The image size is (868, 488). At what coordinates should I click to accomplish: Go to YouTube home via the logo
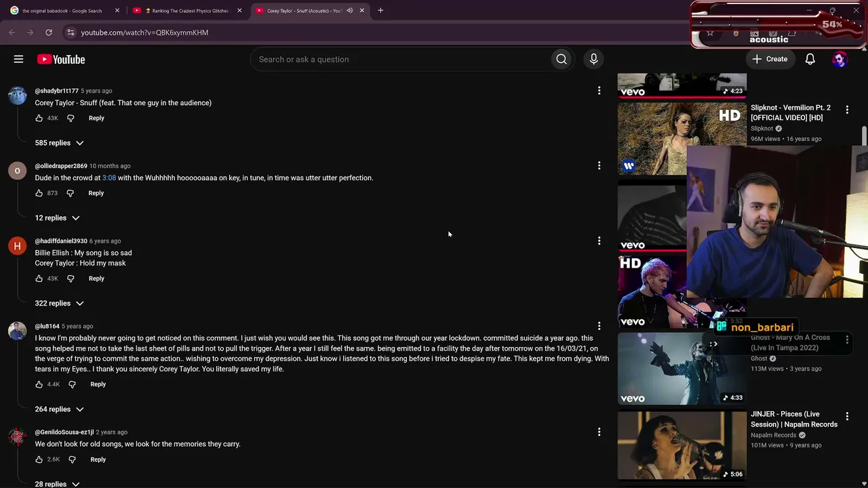click(61, 60)
